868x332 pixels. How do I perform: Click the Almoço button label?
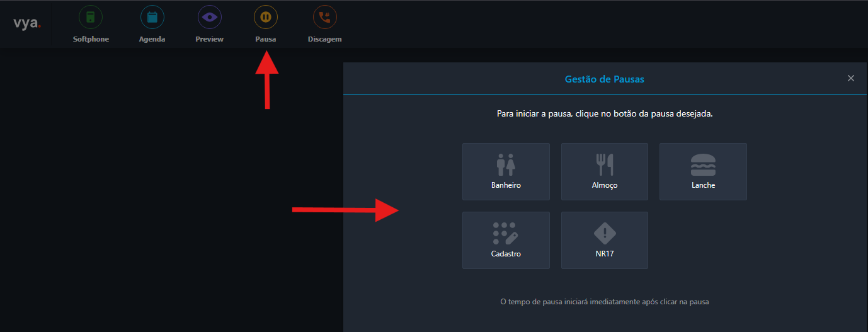click(605, 185)
